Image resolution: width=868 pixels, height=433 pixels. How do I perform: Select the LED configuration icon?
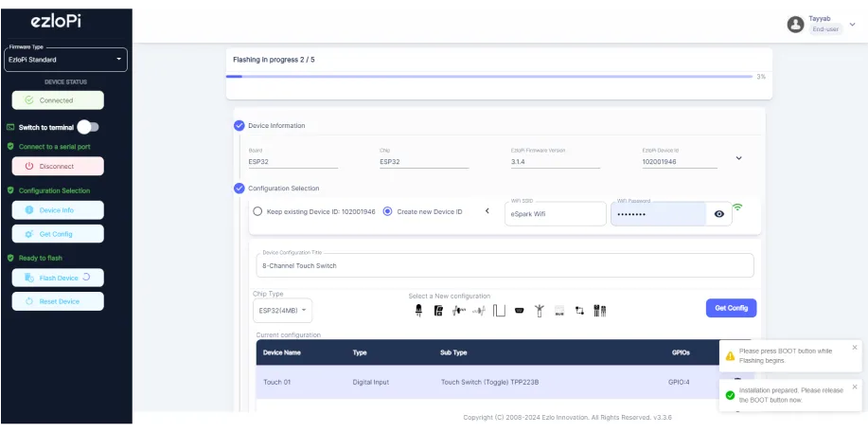click(x=418, y=311)
